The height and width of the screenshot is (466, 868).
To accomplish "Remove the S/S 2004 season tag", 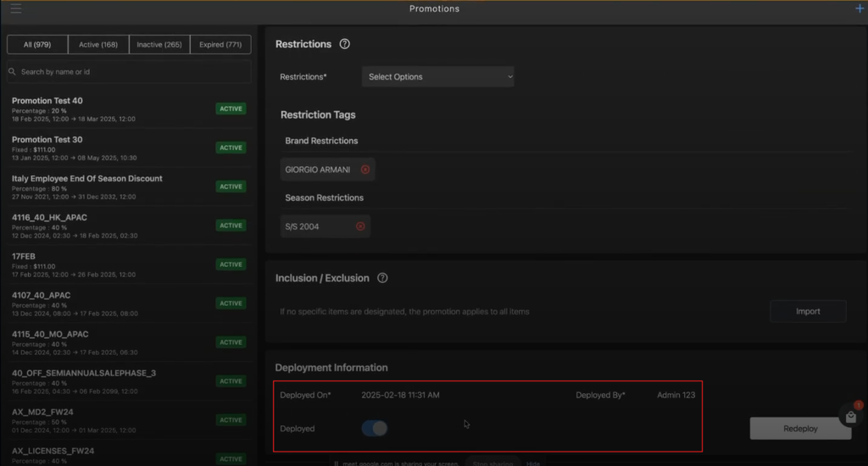I will click(360, 226).
